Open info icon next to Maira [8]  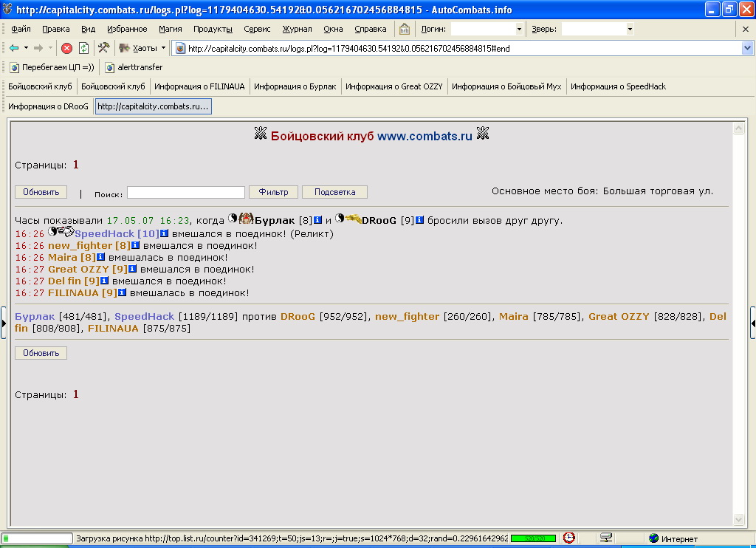(x=100, y=257)
